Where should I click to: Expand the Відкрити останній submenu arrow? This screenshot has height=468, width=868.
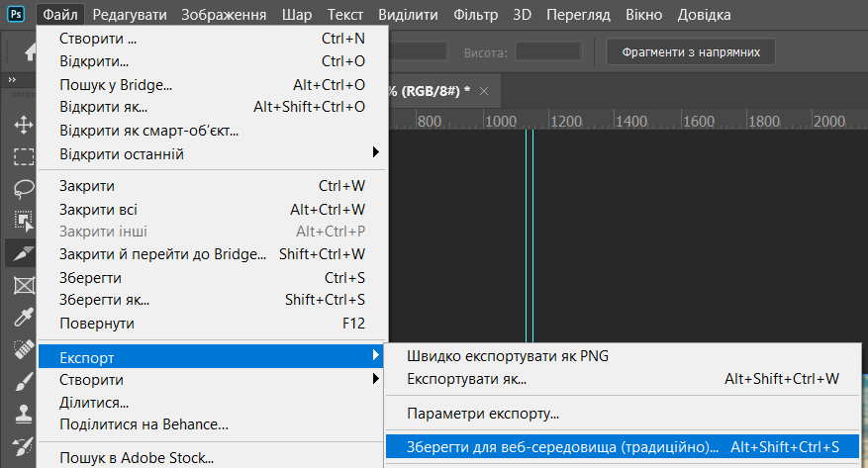[x=376, y=151]
